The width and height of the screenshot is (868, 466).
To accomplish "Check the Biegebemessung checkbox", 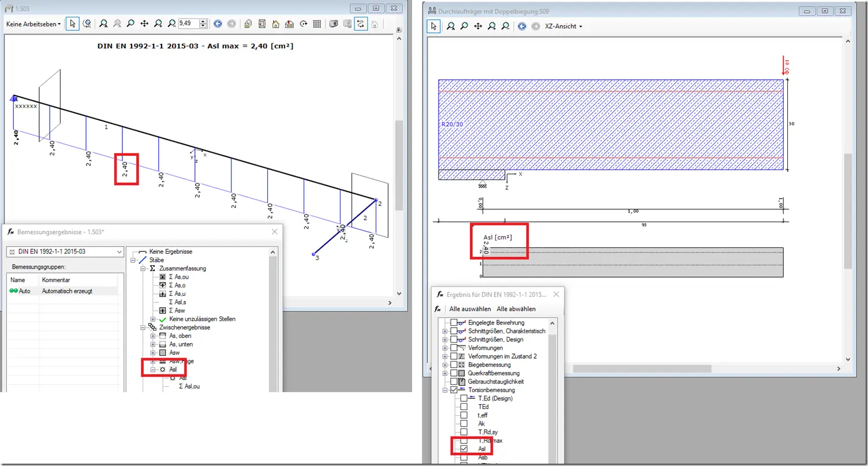I will click(454, 364).
